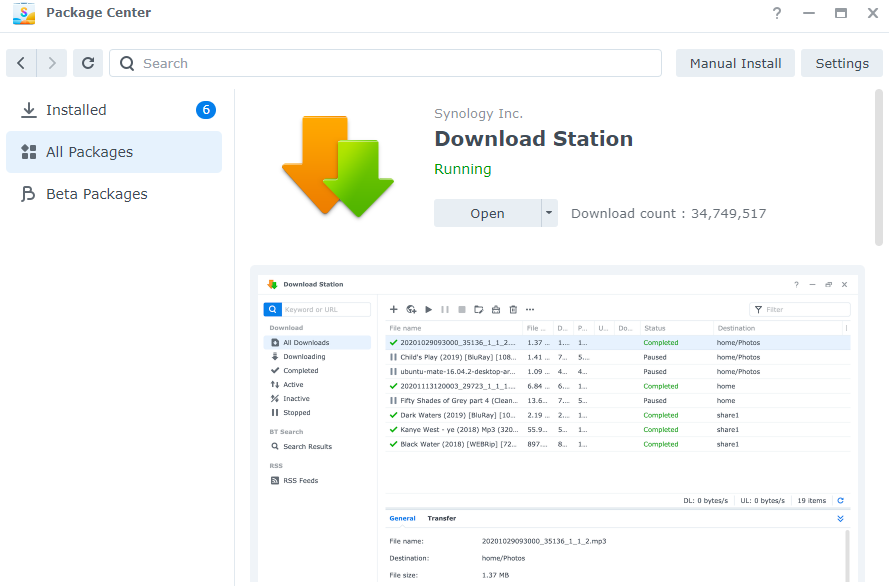The width and height of the screenshot is (889, 586).
Task: Go forward with the right arrow
Action: pyautogui.click(x=52, y=63)
